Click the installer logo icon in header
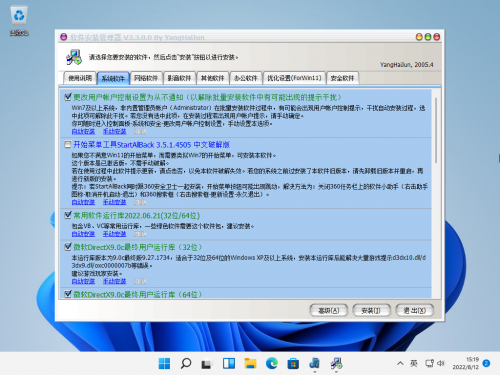The width and height of the screenshot is (500, 375). pyautogui.click(x=74, y=57)
